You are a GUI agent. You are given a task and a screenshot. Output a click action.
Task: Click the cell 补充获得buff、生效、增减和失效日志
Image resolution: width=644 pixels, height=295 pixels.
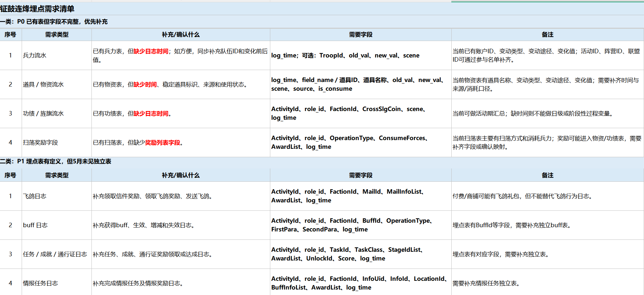tap(181, 225)
